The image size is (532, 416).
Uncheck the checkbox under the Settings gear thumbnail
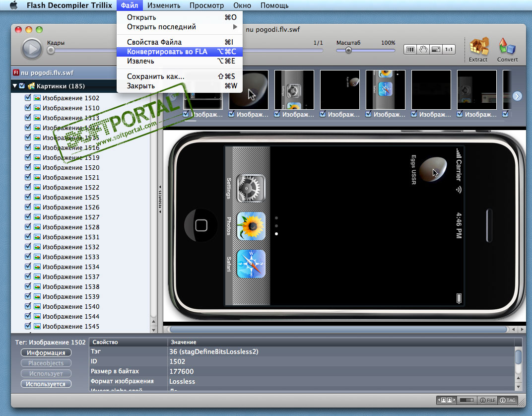point(277,114)
